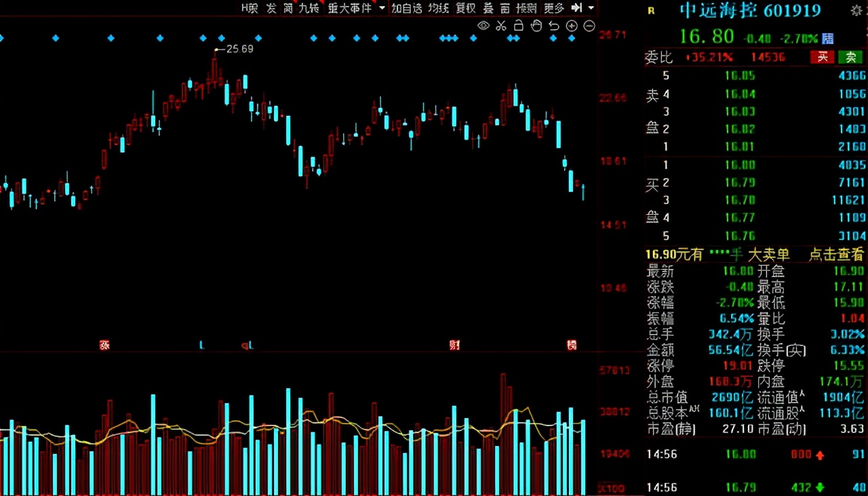Click the 金额 value 56.54亿

[731, 350]
